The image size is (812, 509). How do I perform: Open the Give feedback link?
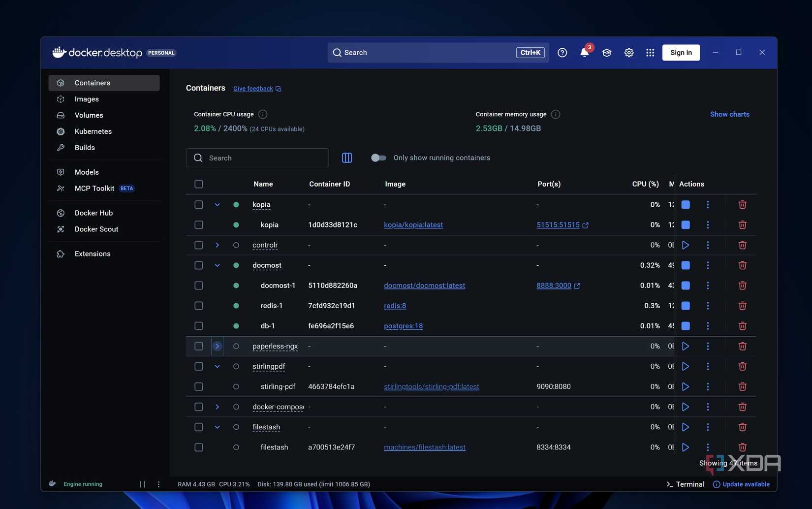point(257,89)
